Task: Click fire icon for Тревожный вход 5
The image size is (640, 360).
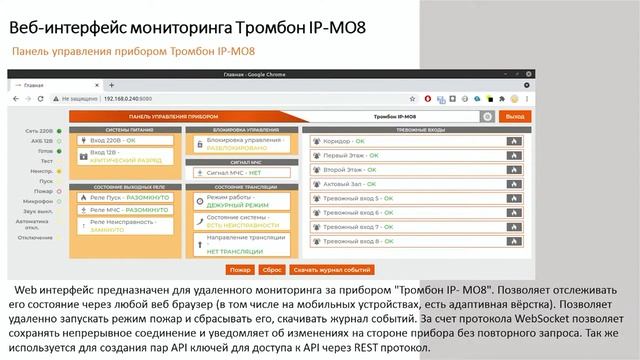Action: pyautogui.click(x=514, y=198)
